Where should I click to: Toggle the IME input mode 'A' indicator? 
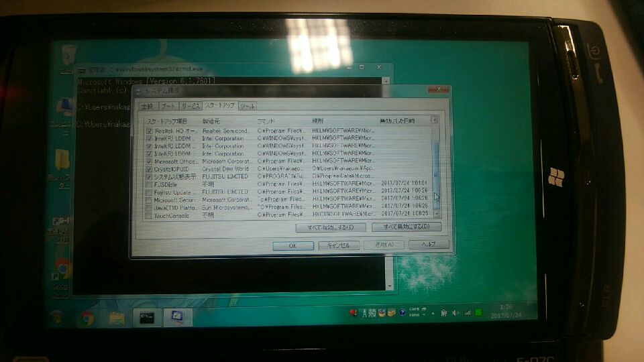[364, 314]
